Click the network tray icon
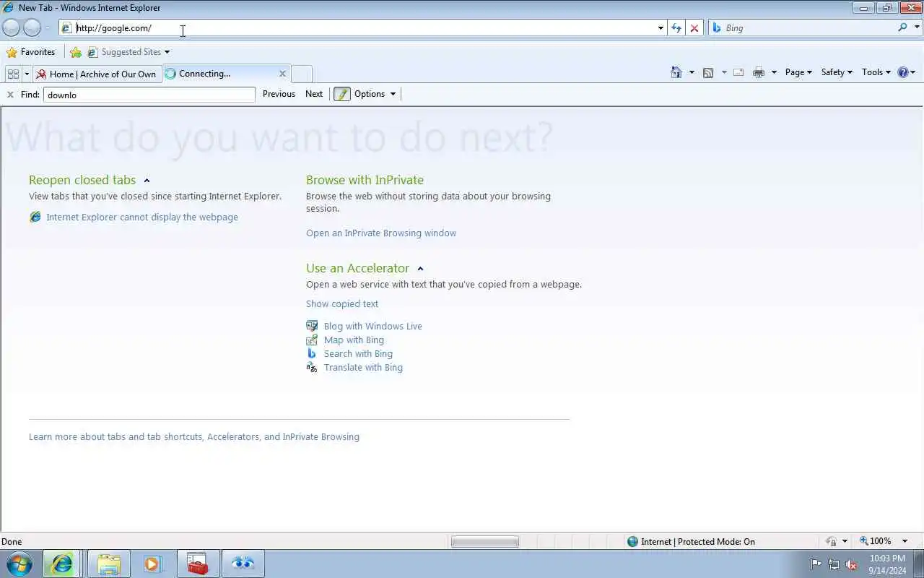Viewport: 924px width, 578px height. click(x=834, y=564)
